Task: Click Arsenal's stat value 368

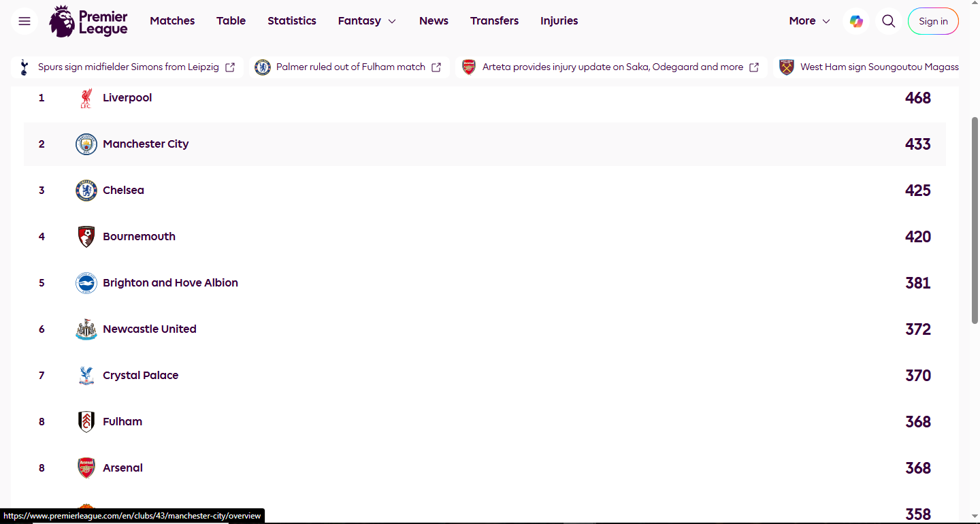Action: point(917,468)
